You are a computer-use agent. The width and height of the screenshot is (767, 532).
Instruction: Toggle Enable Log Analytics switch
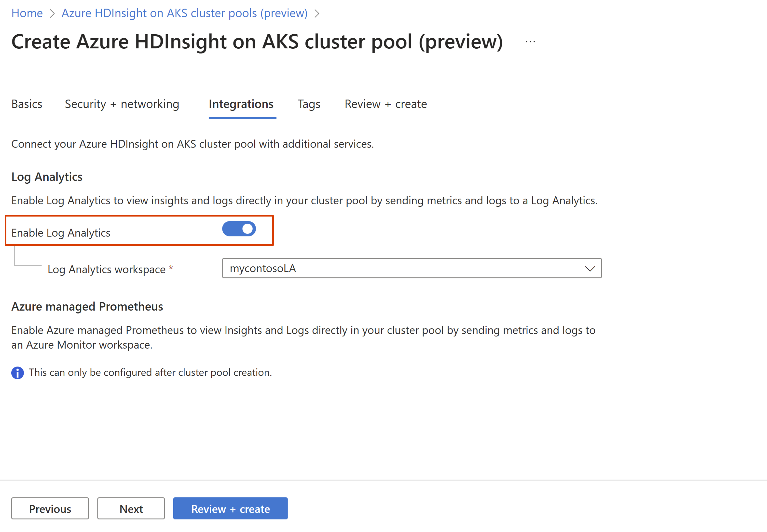pyautogui.click(x=239, y=229)
